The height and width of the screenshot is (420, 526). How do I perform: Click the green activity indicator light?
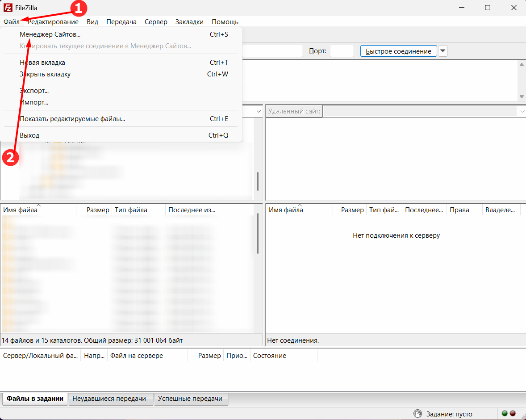point(505,413)
